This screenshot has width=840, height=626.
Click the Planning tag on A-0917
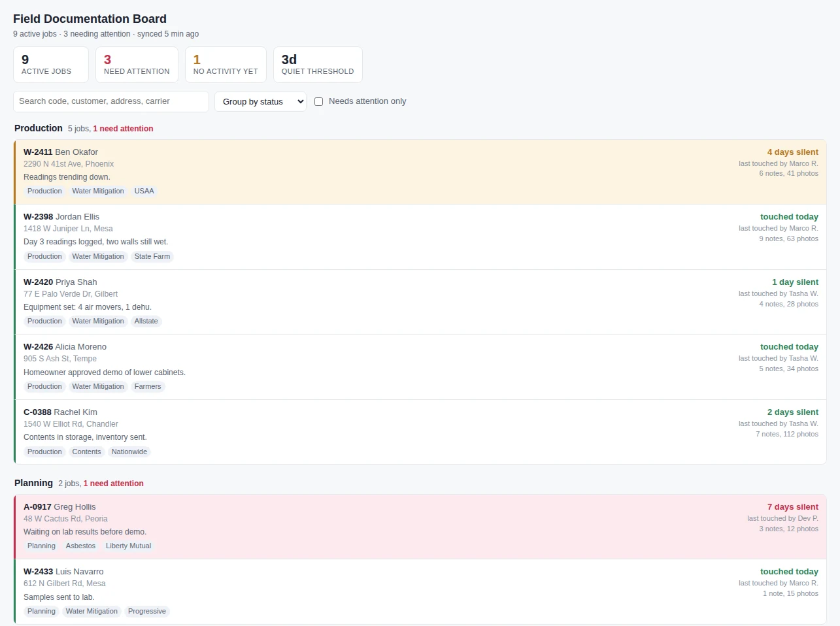41,546
